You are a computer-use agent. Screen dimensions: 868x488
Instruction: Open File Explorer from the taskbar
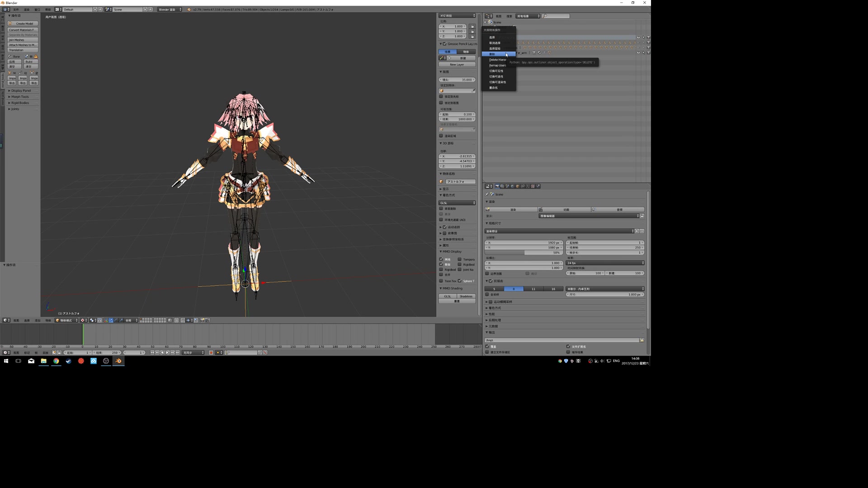[x=43, y=361]
